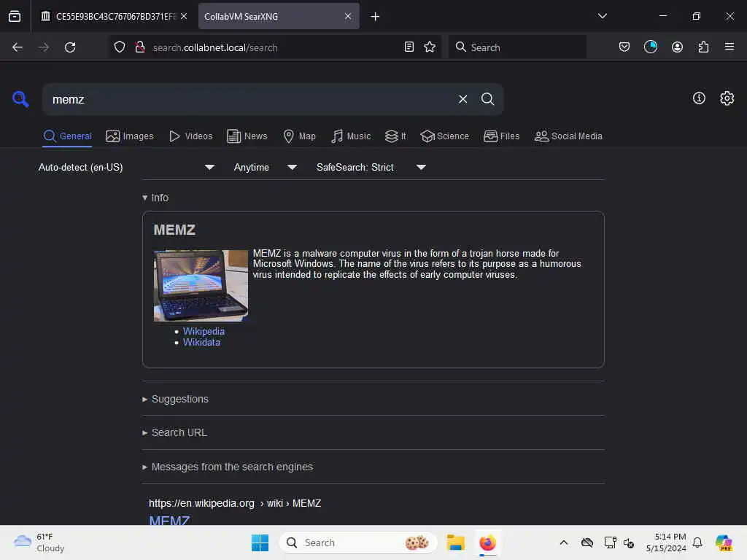The image size is (747, 560).
Task: Open the Wikipedia link in infobox
Action: pyautogui.click(x=204, y=331)
